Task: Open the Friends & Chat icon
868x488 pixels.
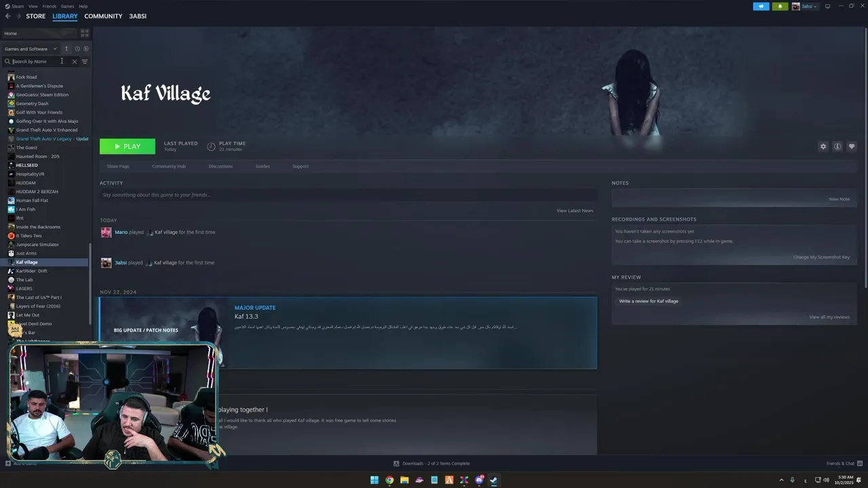Action: pos(860,464)
